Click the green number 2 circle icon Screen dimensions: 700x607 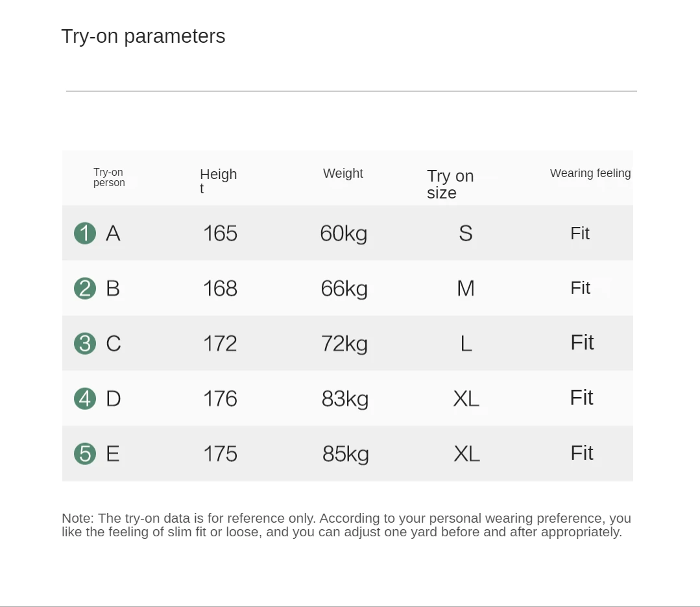[85, 288]
